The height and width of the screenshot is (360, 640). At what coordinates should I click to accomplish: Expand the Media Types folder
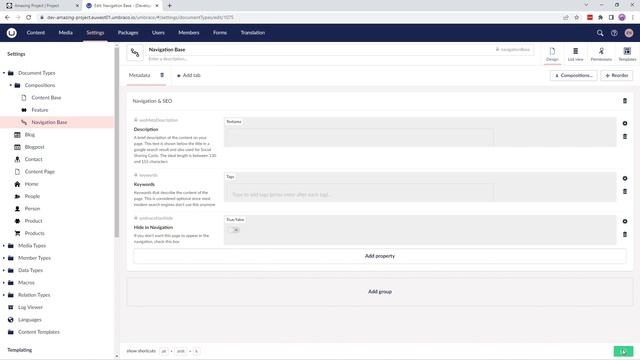4,246
